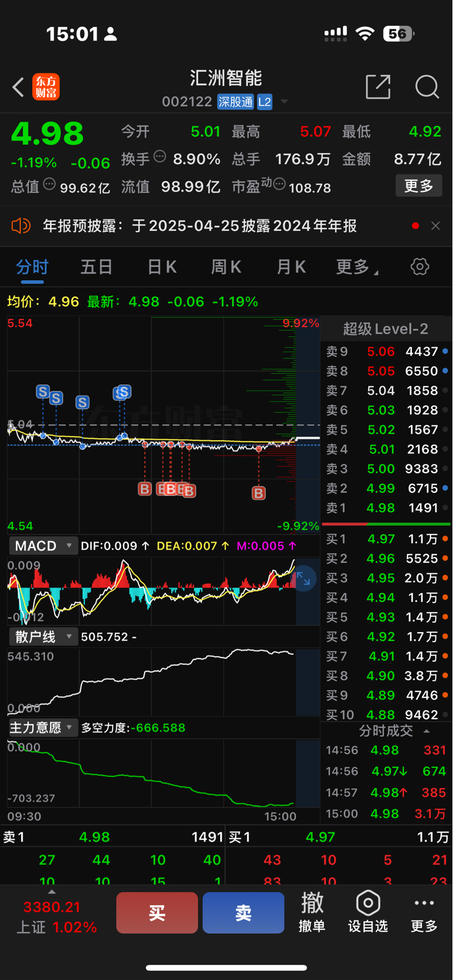Tap the info icon beside 总值
The width and height of the screenshot is (453, 980).
coord(49,184)
